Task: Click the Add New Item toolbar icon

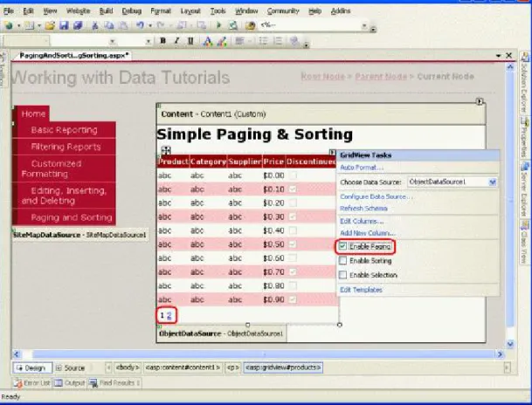Action: click(30, 26)
